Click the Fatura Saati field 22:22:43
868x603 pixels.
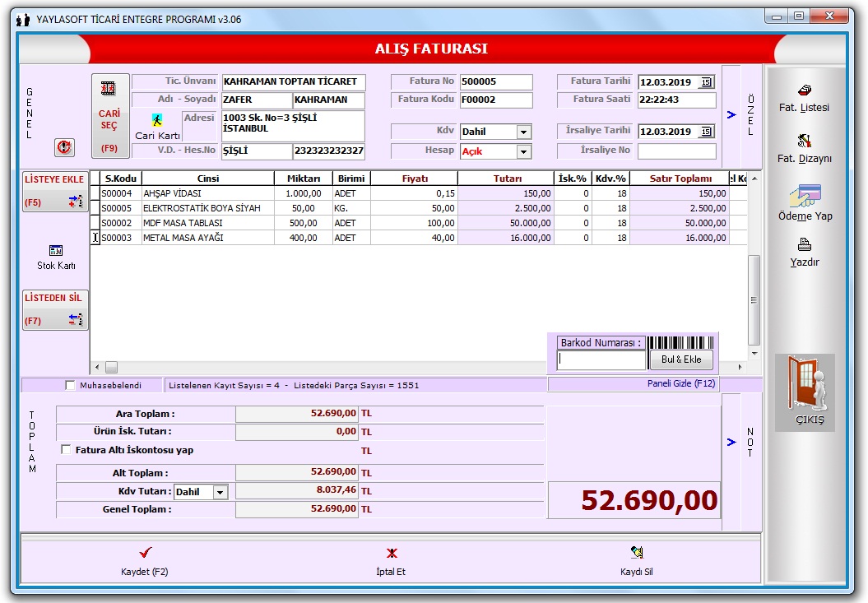click(x=676, y=100)
